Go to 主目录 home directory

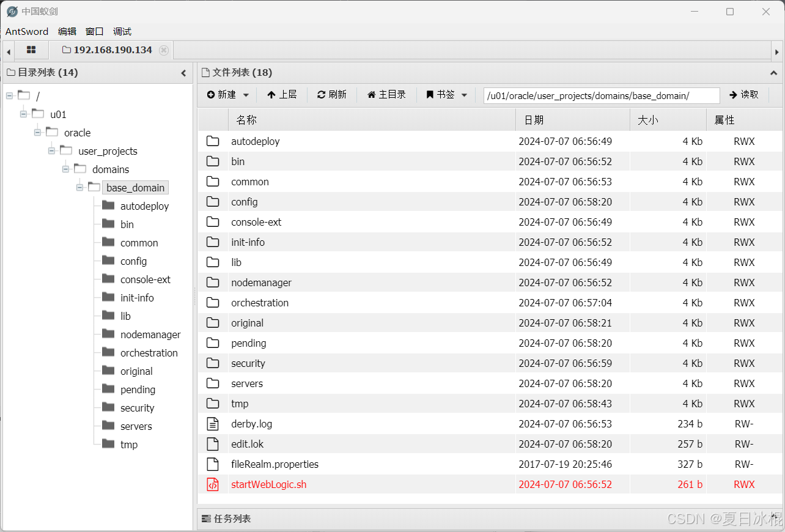pyautogui.click(x=387, y=95)
